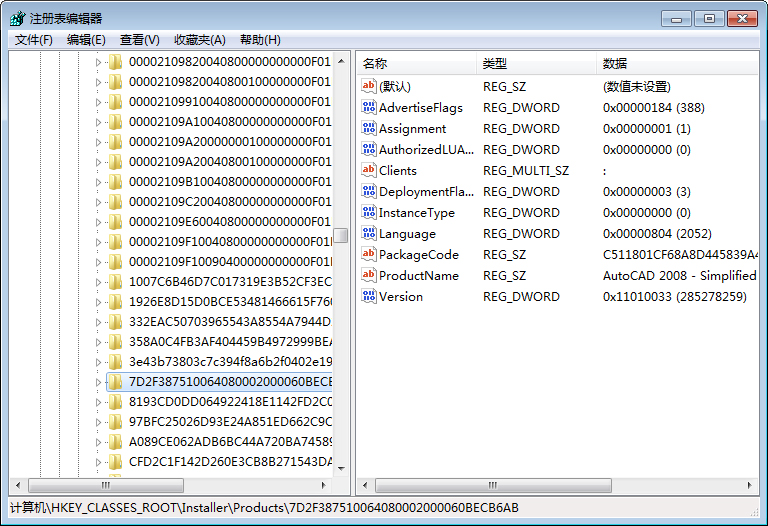Select the ProductName value name
Viewport: 768px width, 526px height.
[x=419, y=276]
